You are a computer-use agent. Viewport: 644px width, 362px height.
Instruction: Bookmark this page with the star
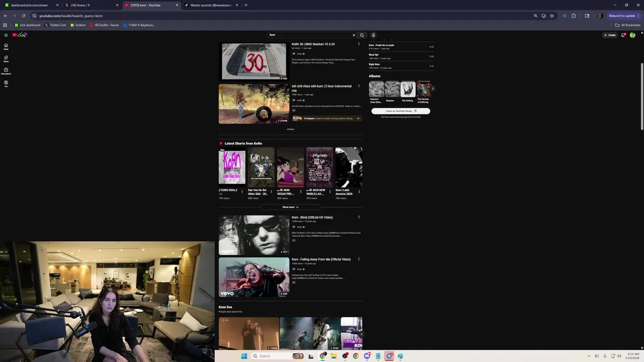(x=552, y=16)
